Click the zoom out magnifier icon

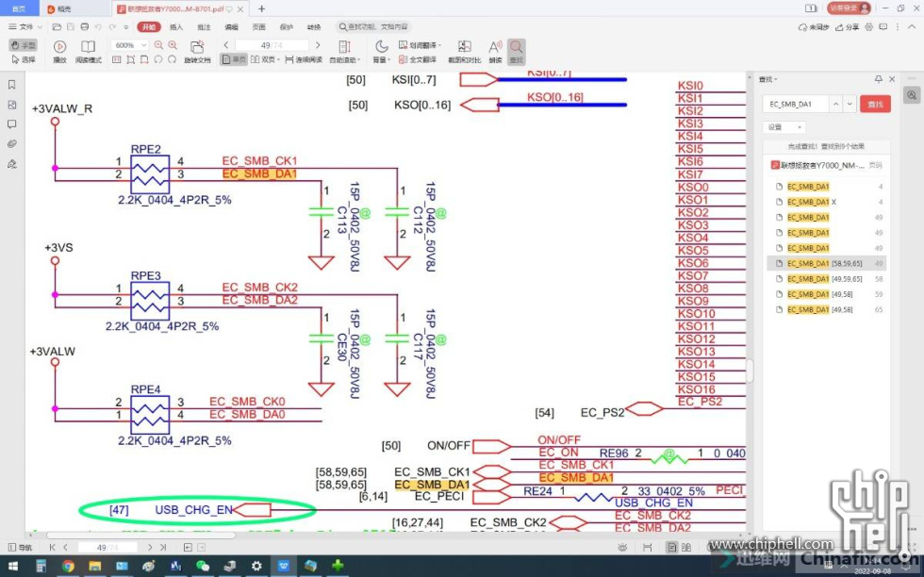pos(158,45)
